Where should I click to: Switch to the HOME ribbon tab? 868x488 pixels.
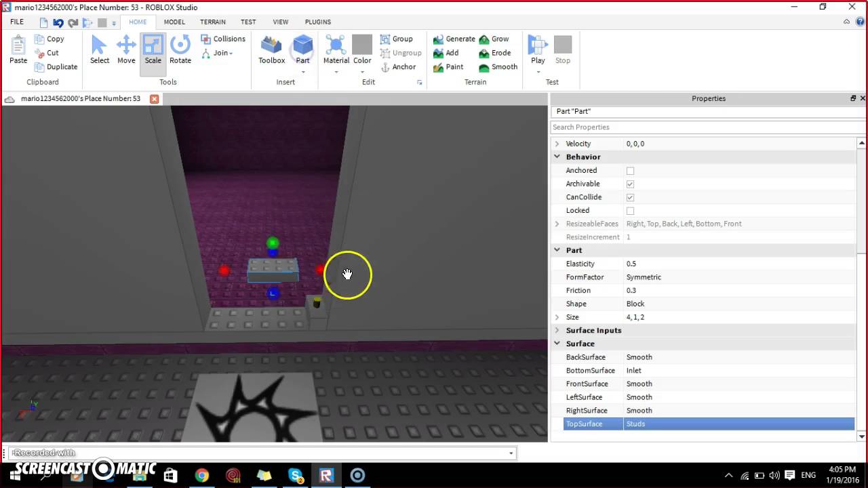tap(138, 22)
